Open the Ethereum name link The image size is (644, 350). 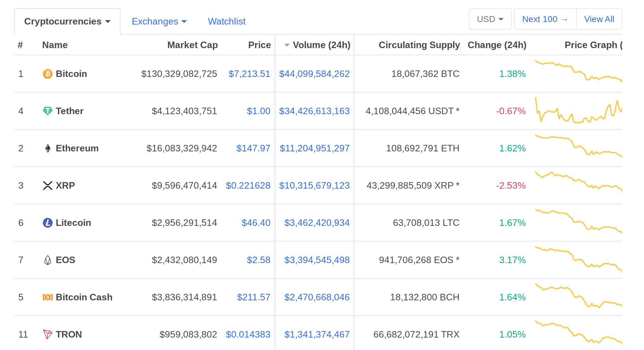tap(77, 148)
